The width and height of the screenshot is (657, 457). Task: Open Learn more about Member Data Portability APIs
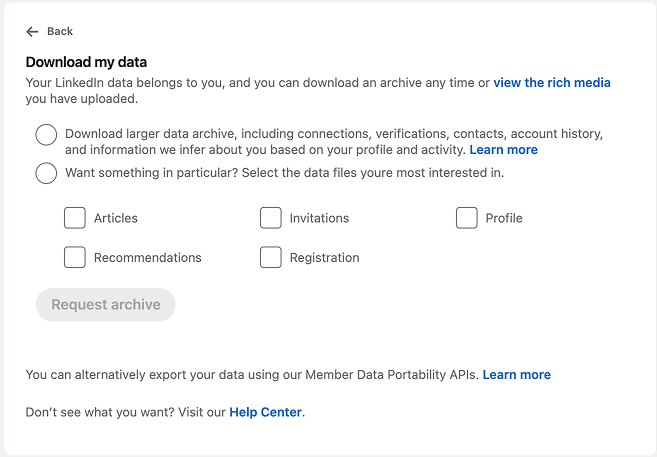517,375
